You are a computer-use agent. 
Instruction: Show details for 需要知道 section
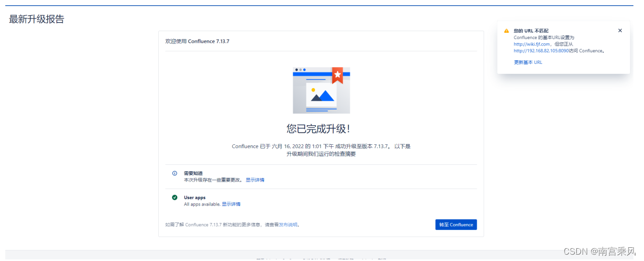point(255,180)
